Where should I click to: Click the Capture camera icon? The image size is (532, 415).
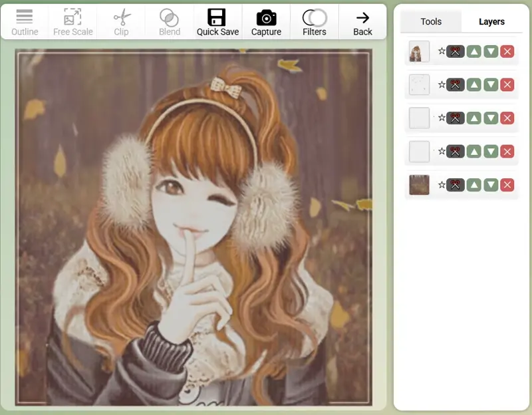[266, 17]
